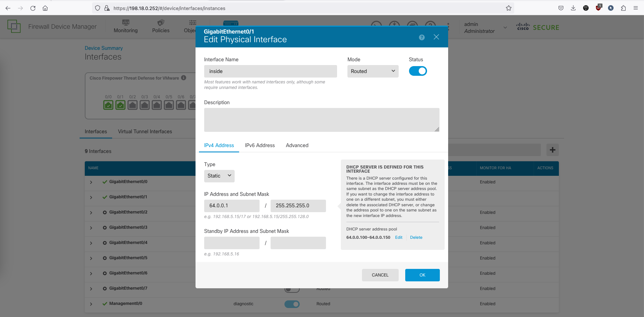Open the Type dropdown showing Static
The width and height of the screenshot is (644, 317).
pyautogui.click(x=219, y=176)
